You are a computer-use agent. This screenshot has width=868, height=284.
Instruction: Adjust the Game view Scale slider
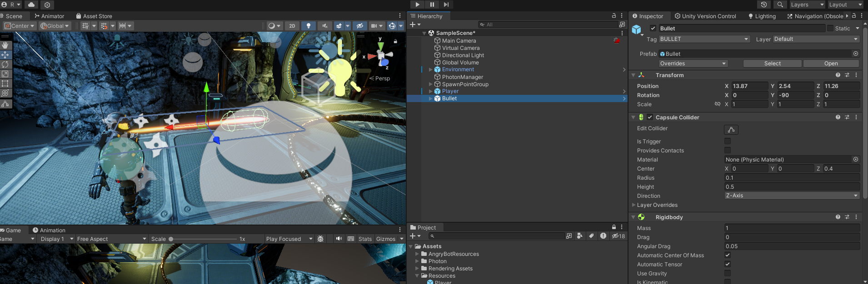click(171, 239)
